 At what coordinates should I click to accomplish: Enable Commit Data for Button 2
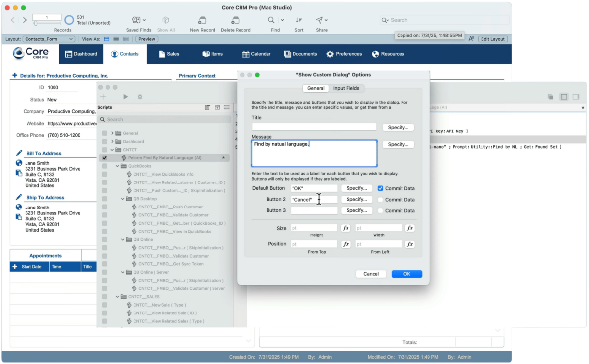point(380,200)
